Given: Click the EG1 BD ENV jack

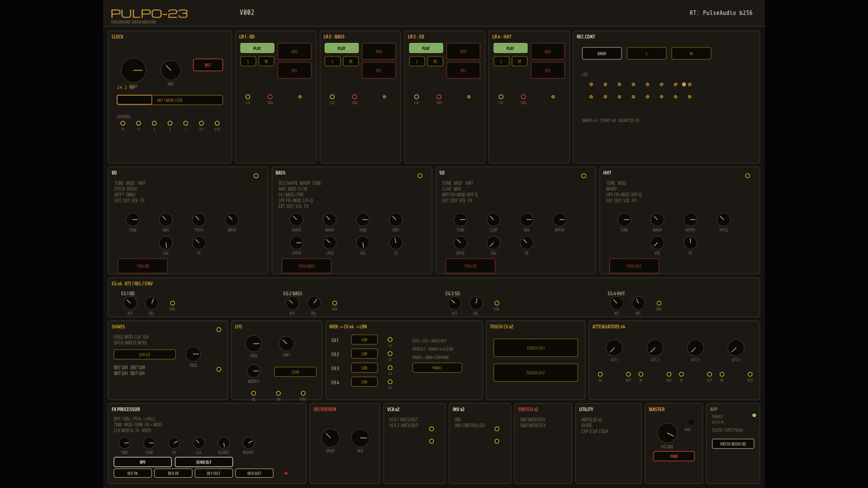Looking at the screenshot, I should click(x=172, y=303).
